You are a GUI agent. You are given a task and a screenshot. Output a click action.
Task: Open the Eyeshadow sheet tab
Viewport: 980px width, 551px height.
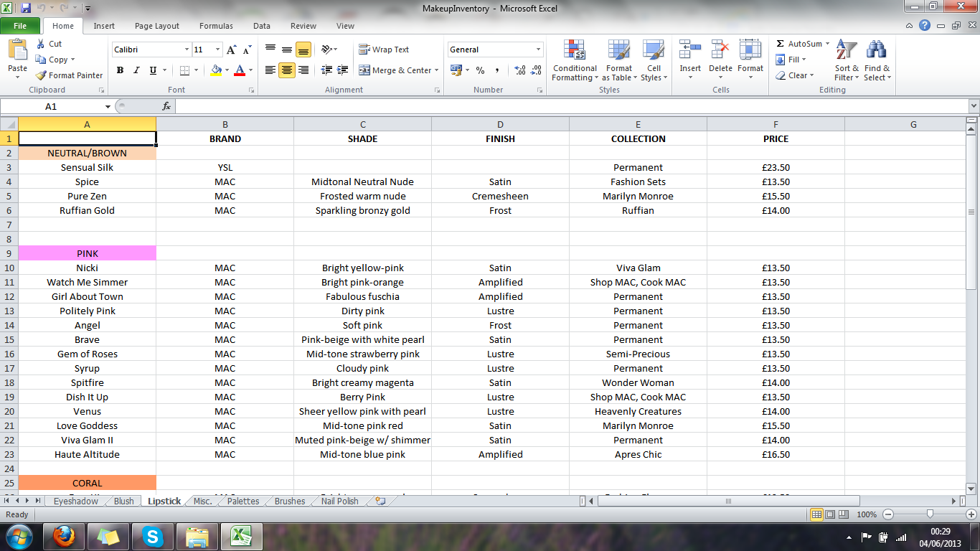point(76,501)
